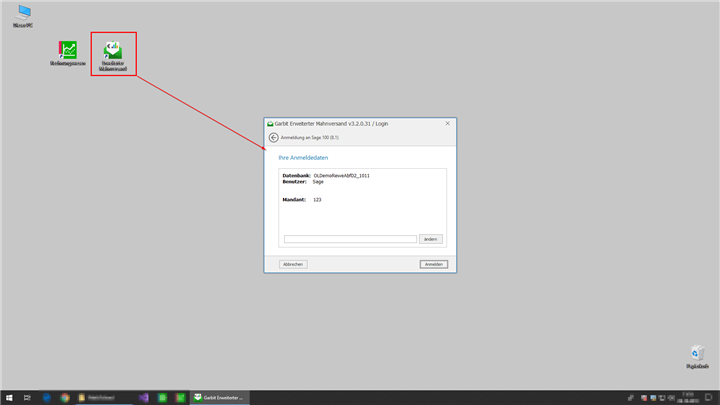
Task: Switch to Garbit Erweiterter taskbar button
Action: click(219, 398)
